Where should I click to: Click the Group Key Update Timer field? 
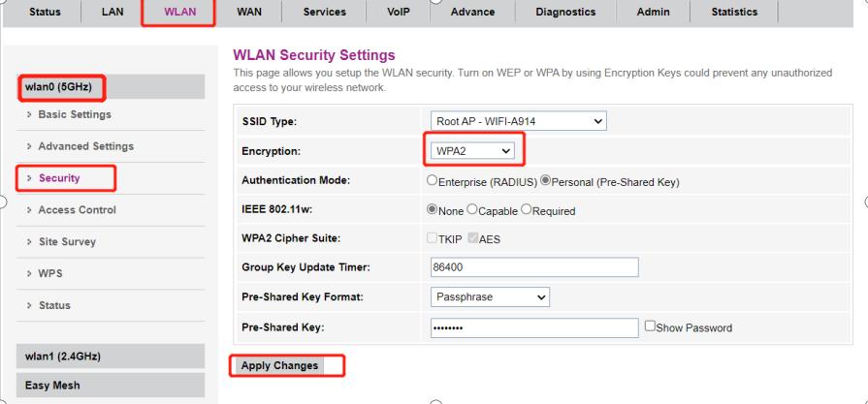(x=533, y=267)
